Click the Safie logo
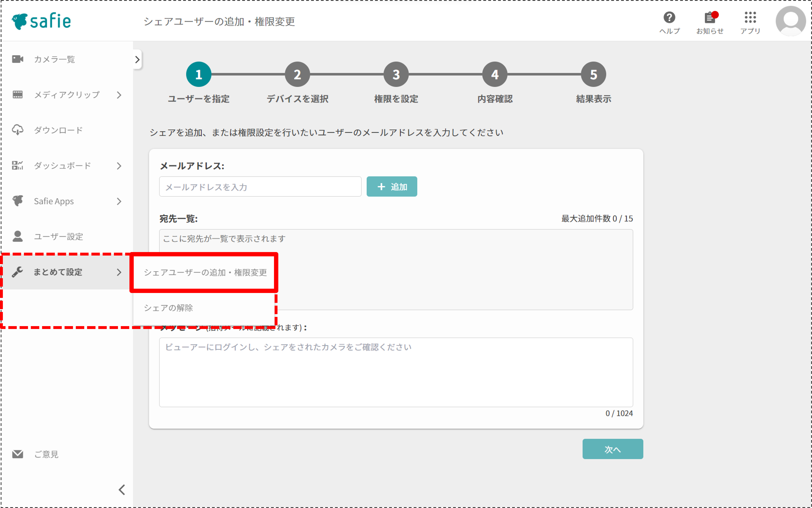This screenshot has height=508, width=812. pyautogui.click(x=41, y=21)
